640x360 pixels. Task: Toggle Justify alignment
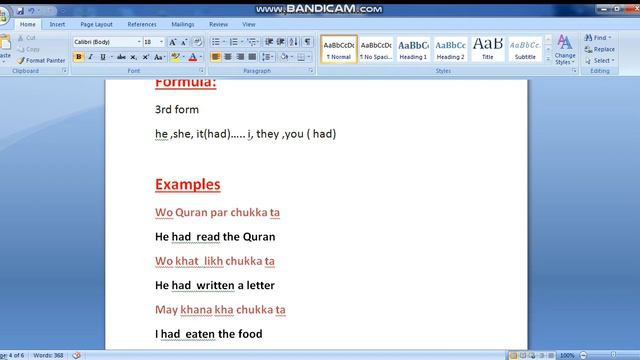point(252,57)
